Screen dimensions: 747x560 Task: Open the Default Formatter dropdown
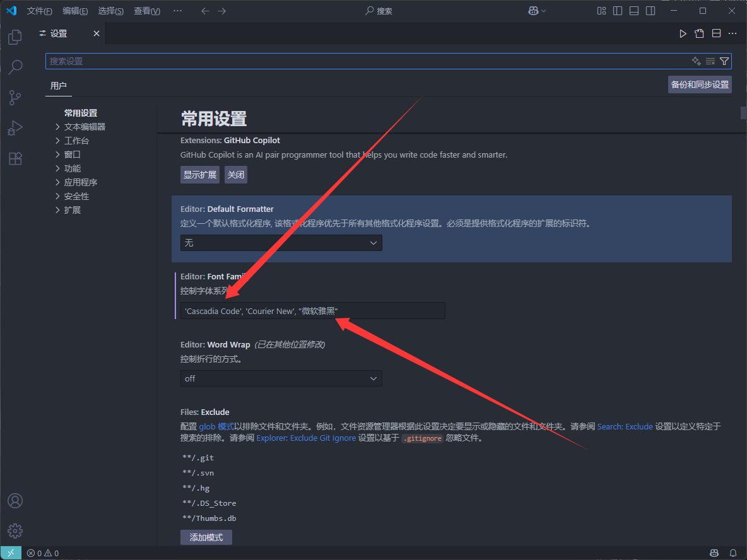281,243
